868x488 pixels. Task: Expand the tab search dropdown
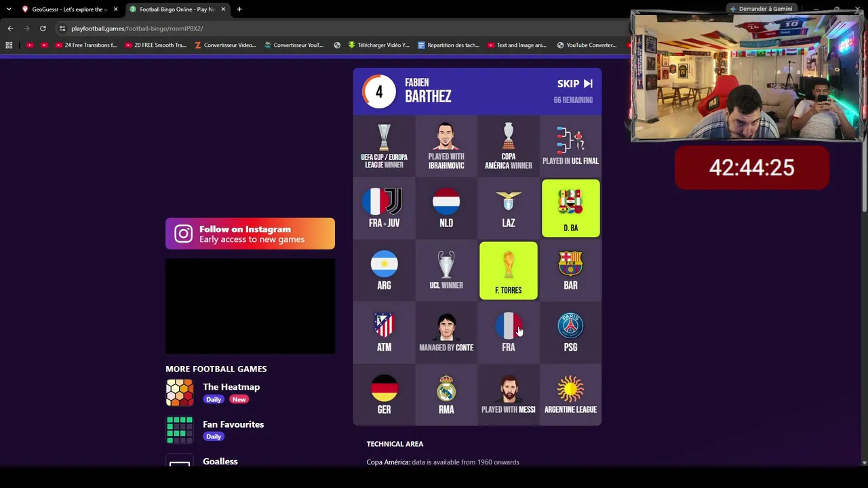click(9, 9)
